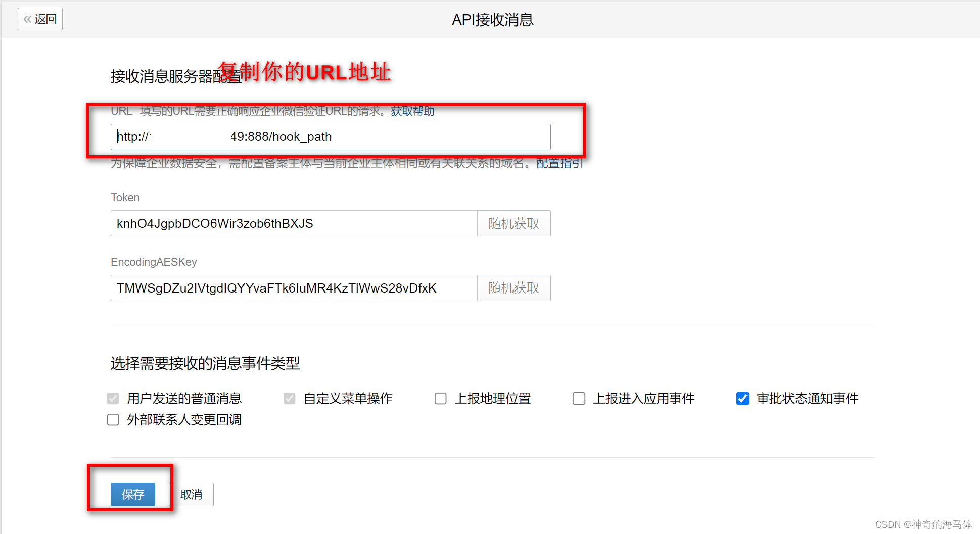Click 随机获取 next to Token
Screen dimensions: 980x534
point(513,223)
